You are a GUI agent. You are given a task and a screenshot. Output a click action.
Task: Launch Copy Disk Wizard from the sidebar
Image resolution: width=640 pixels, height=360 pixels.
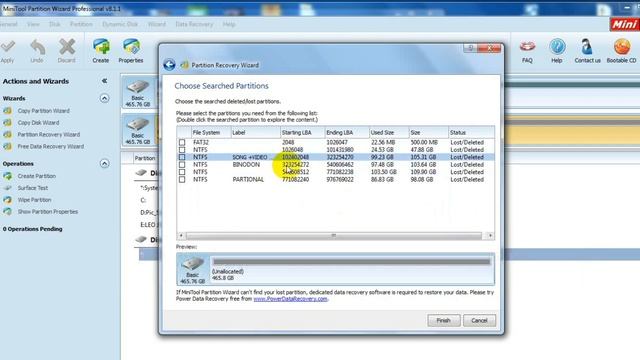38,122
